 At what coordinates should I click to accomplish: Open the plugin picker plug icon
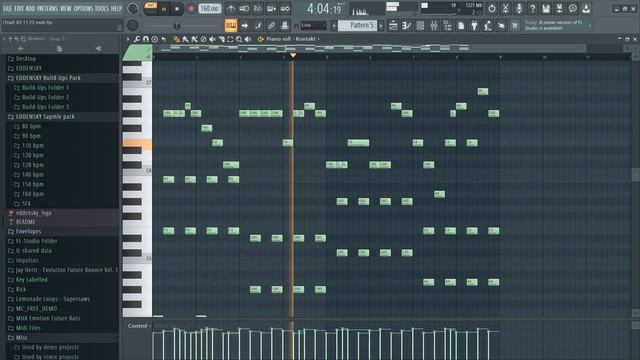[x=474, y=26]
